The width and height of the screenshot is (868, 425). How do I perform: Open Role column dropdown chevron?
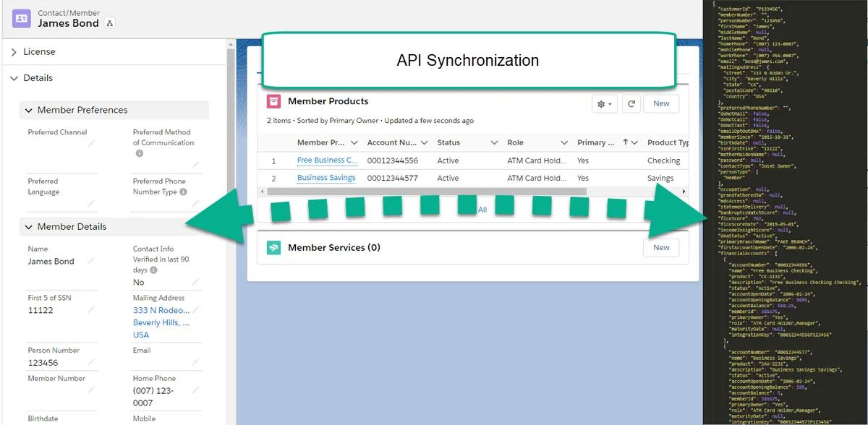564,143
